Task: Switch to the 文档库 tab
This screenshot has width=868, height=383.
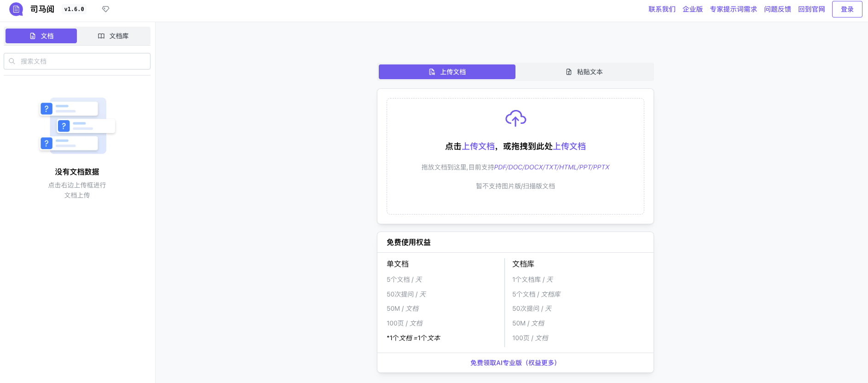Action: pos(113,36)
